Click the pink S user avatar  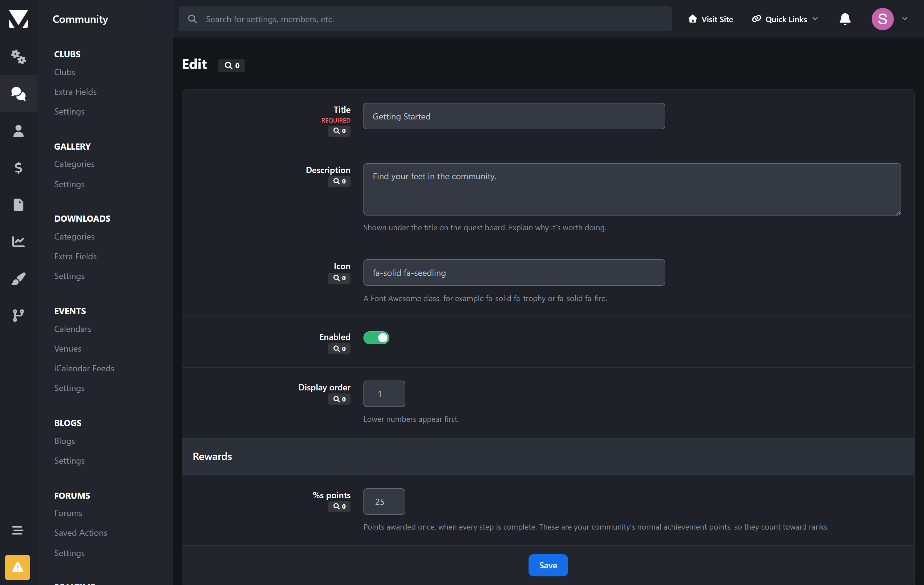click(x=882, y=19)
